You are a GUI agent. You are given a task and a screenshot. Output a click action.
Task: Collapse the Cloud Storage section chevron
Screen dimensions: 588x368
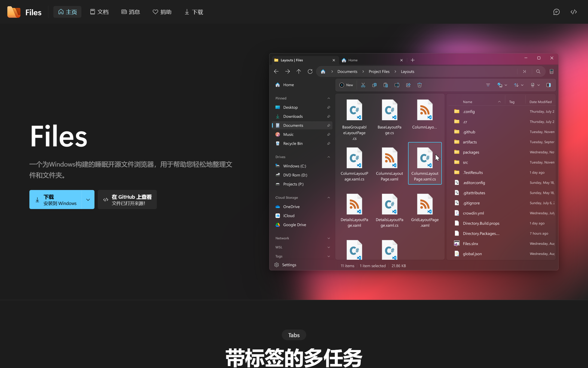tap(329, 198)
